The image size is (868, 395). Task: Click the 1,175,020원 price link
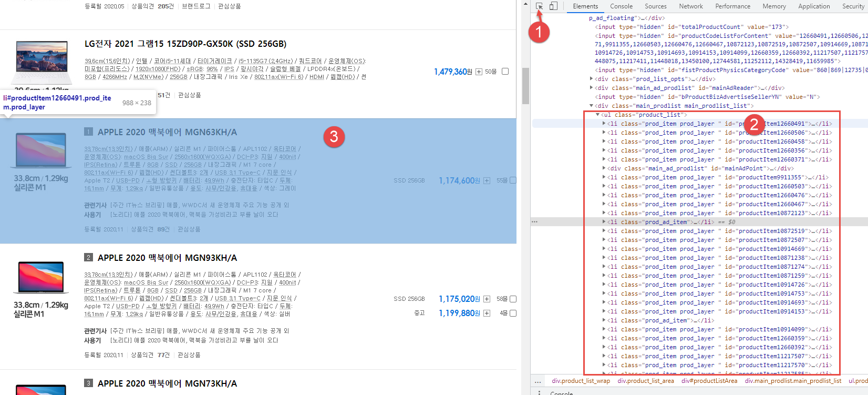459,299
